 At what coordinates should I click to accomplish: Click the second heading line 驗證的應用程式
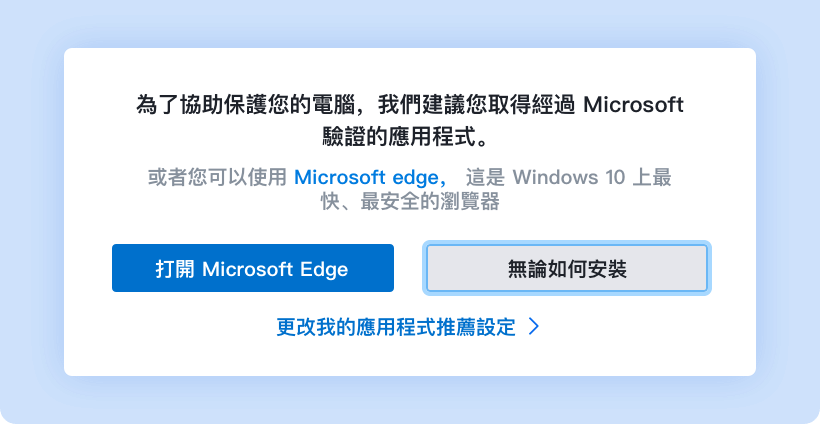tap(406, 138)
